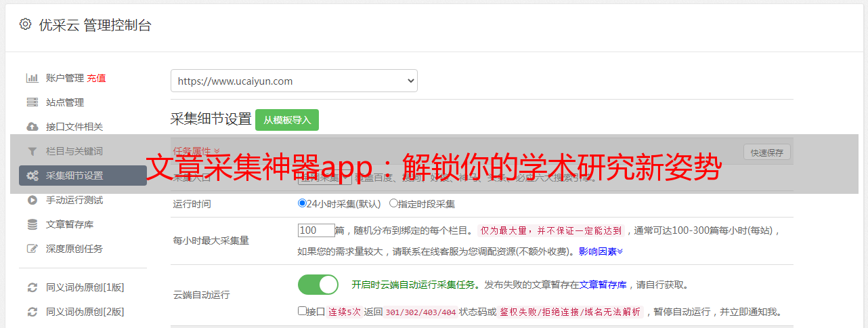Viewport: 868px width, 328px height.
Task: Click the 采集细节设置 heading
Action: 211,119
